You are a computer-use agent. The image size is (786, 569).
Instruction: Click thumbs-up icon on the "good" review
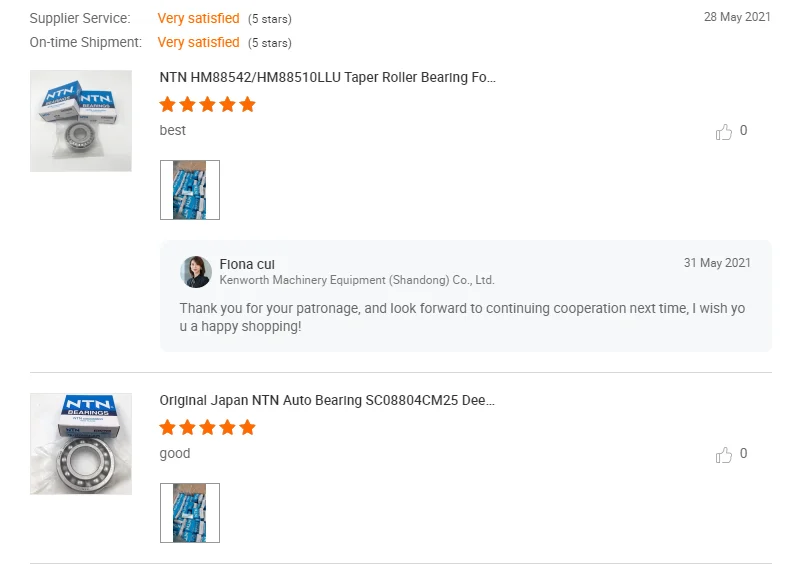coord(724,455)
